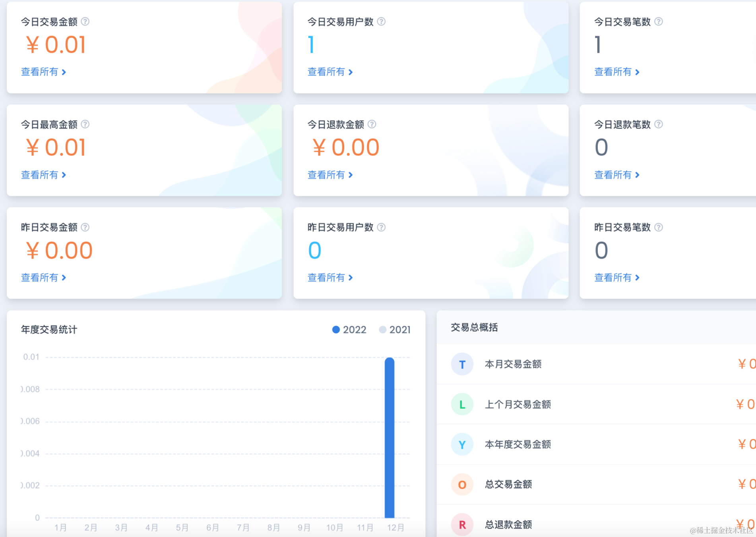Click the 年度交易统计 chart title
The width and height of the screenshot is (756, 537).
(x=49, y=330)
